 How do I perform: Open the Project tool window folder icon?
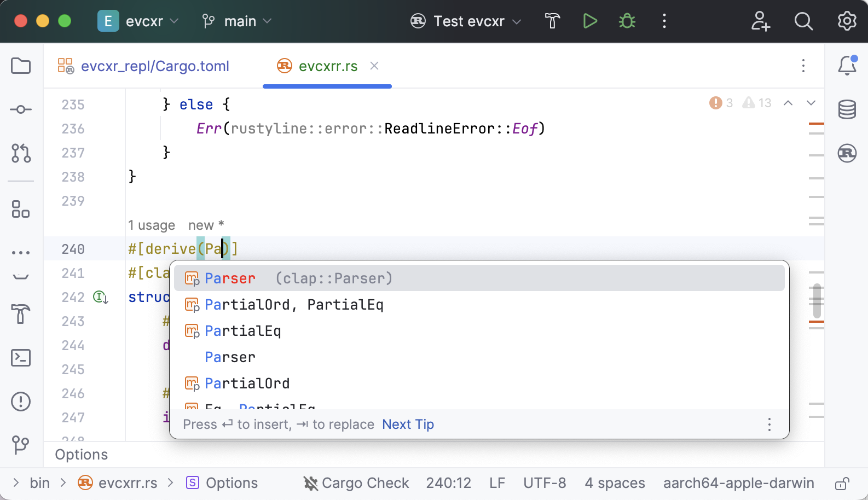21,66
